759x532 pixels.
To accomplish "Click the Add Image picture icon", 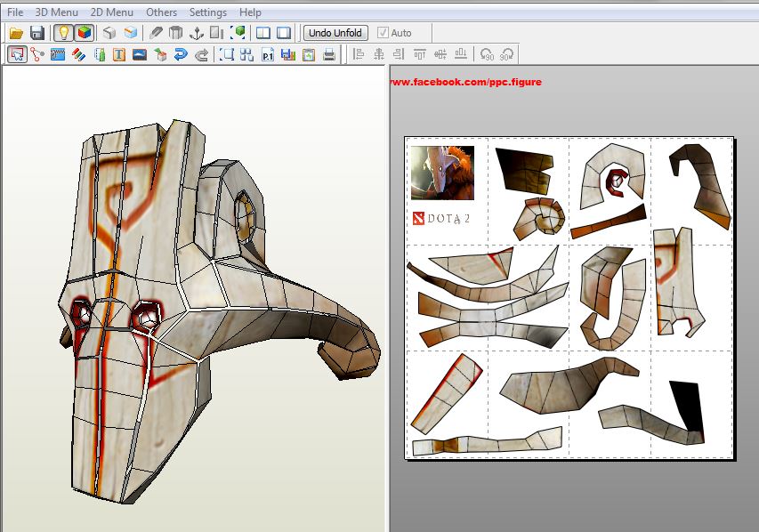I will coord(140,54).
